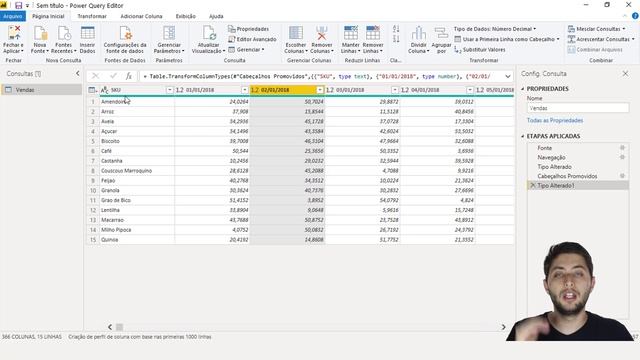
Task: Collapse PROPRIEDADES section
Action: [523, 89]
